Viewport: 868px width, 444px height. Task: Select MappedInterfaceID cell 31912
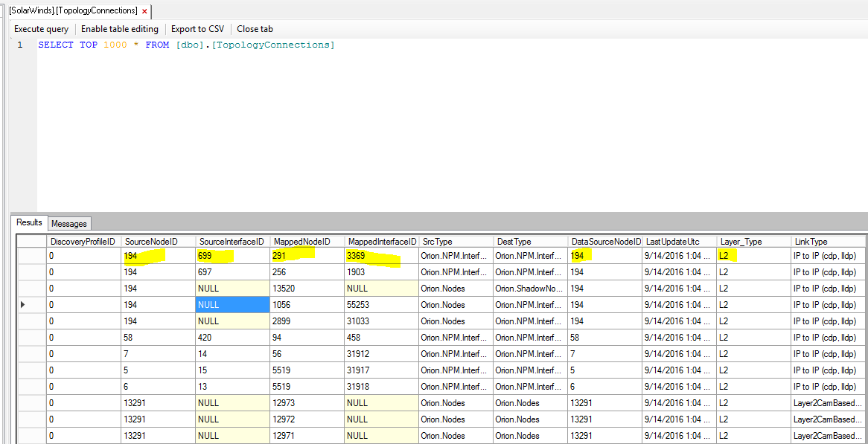(382, 354)
